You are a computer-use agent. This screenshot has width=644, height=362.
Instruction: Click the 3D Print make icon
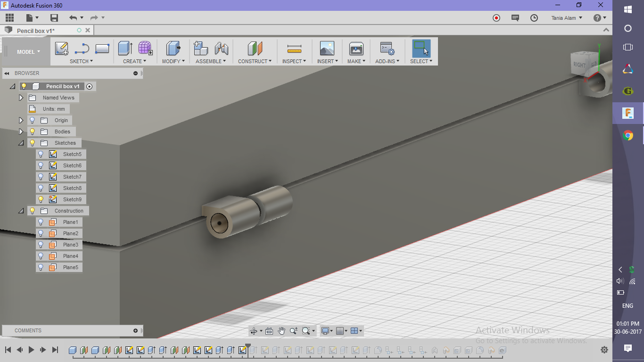(356, 48)
